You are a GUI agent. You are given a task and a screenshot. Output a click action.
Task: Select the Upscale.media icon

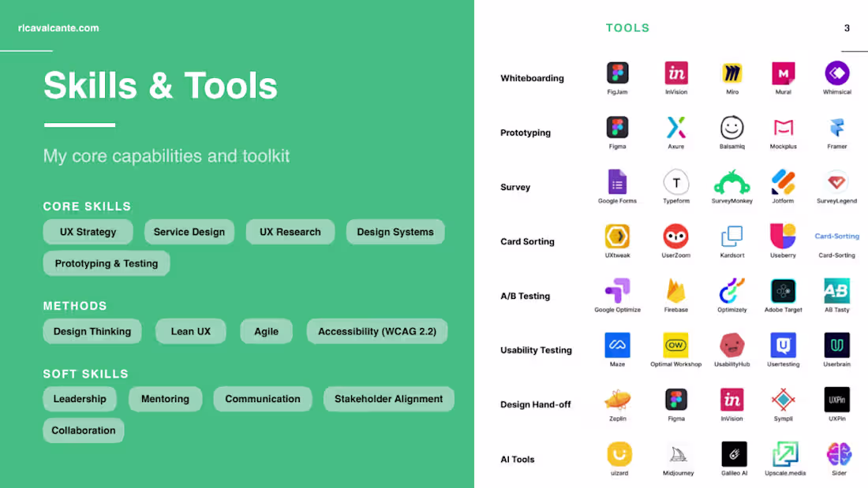[785, 453]
